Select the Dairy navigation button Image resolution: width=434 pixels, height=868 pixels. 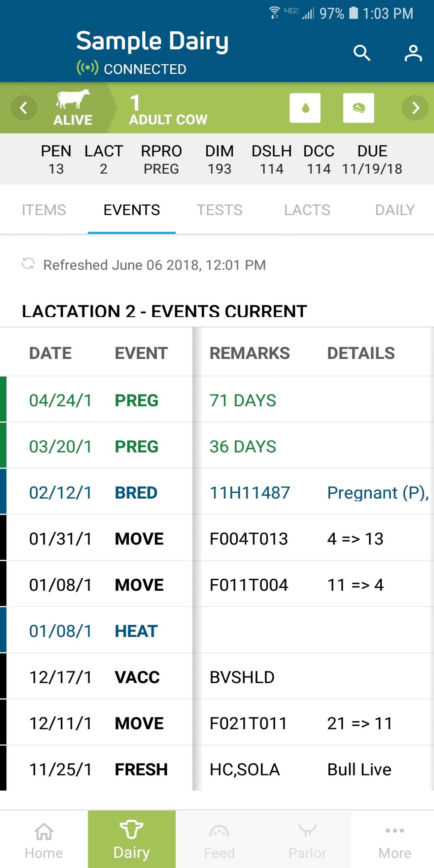point(132,839)
